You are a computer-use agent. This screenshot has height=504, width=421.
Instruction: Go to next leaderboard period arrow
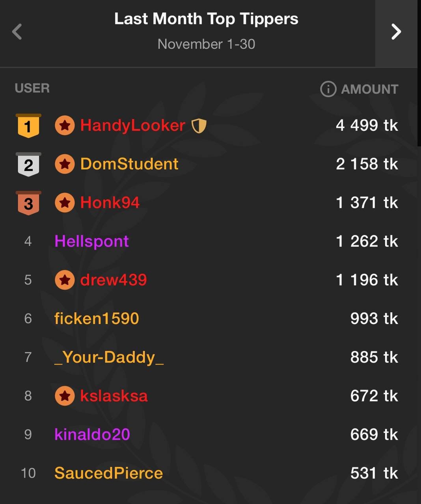(396, 32)
